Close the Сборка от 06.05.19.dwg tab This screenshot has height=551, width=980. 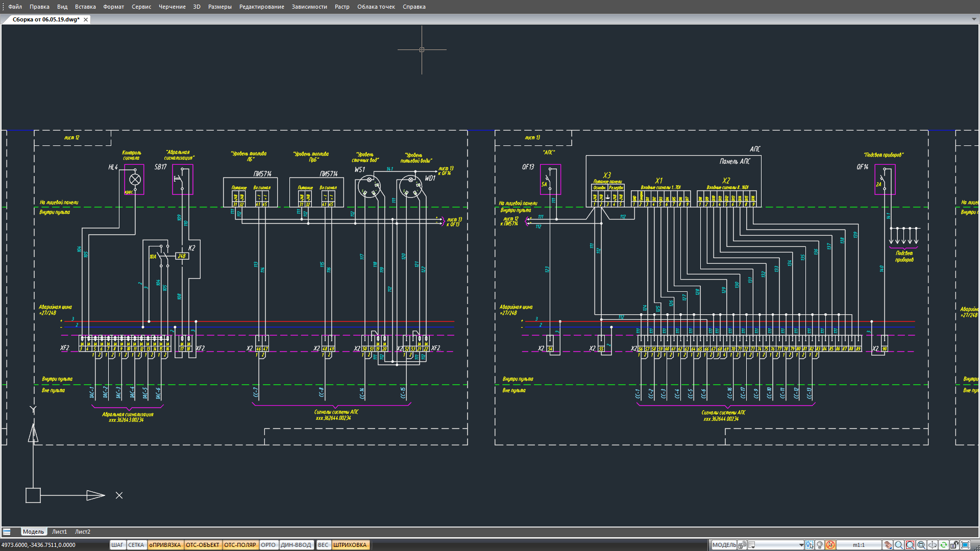pyautogui.click(x=86, y=19)
